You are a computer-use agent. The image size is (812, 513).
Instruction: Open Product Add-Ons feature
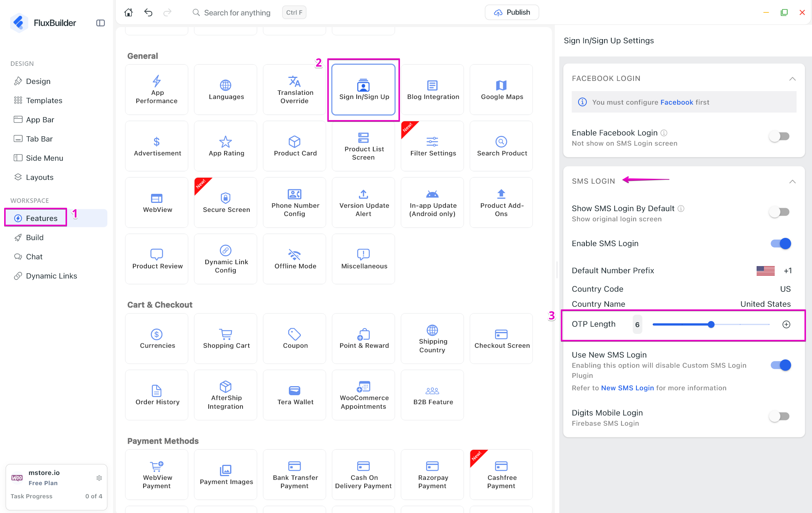[x=501, y=202]
